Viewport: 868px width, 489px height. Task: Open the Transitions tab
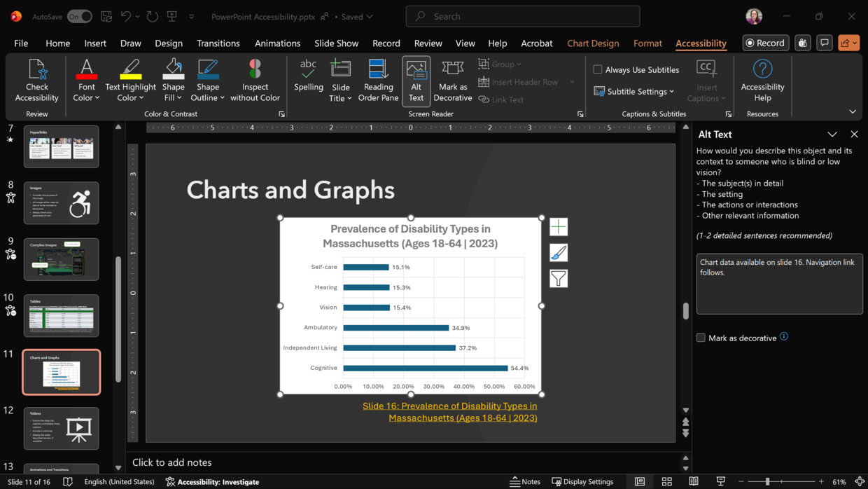(x=218, y=43)
